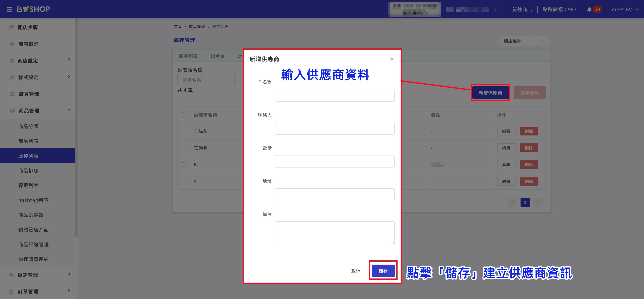Click the BVSHOP logo

click(x=33, y=9)
